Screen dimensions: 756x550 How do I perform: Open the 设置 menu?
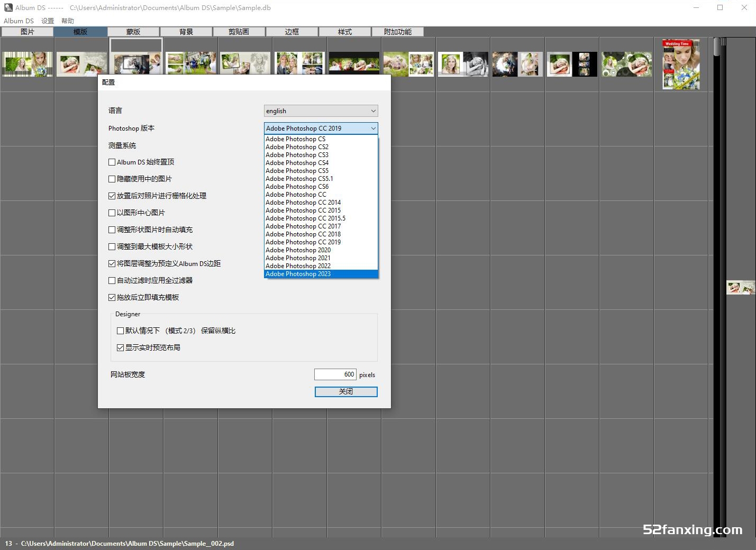click(x=48, y=21)
